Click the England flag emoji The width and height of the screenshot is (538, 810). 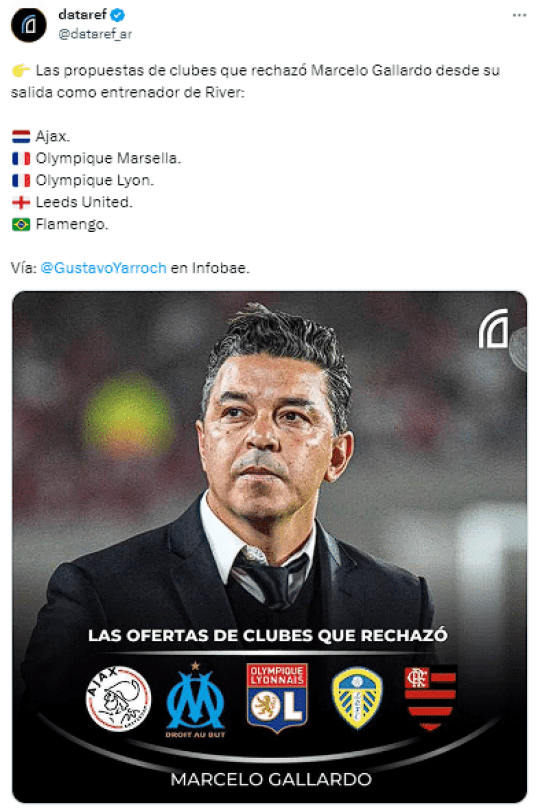pos(21,202)
